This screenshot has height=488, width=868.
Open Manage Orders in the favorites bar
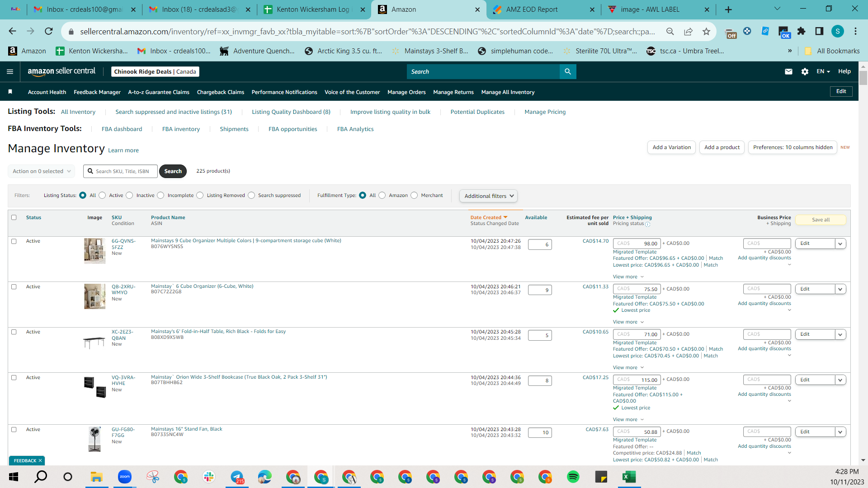[406, 92]
